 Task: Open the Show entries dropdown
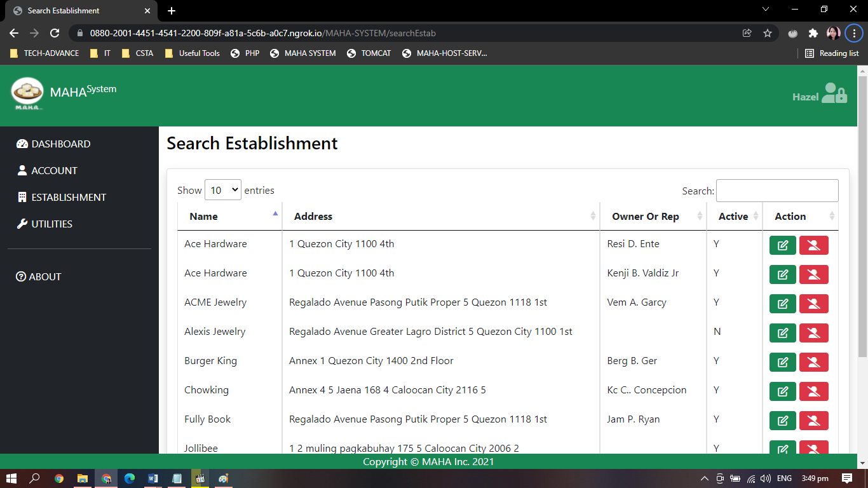pos(223,190)
